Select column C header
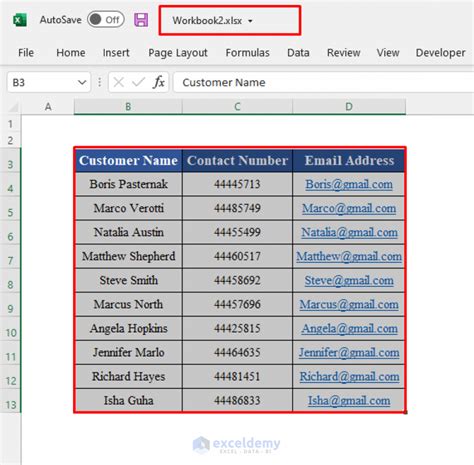474x465 pixels. pos(237,107)
